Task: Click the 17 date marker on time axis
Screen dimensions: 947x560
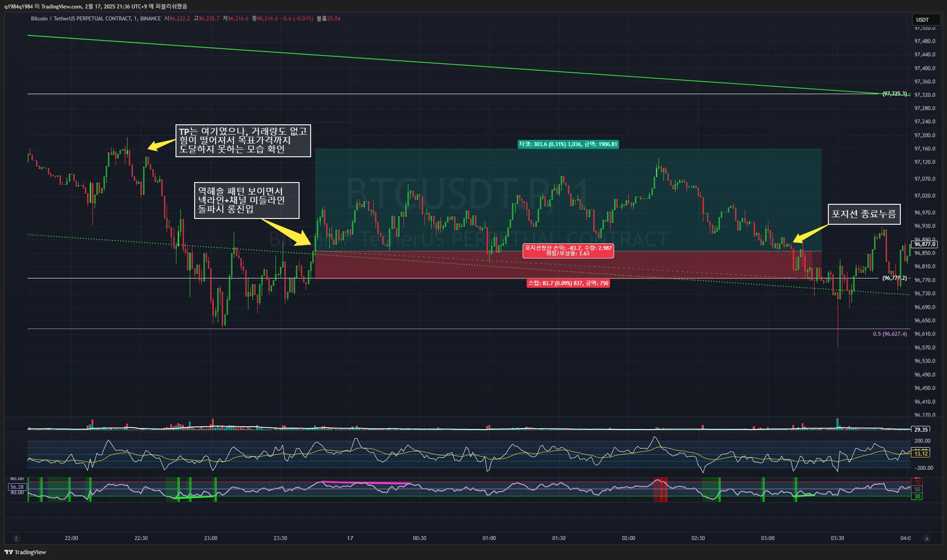Action: click(x=350, y=538)
